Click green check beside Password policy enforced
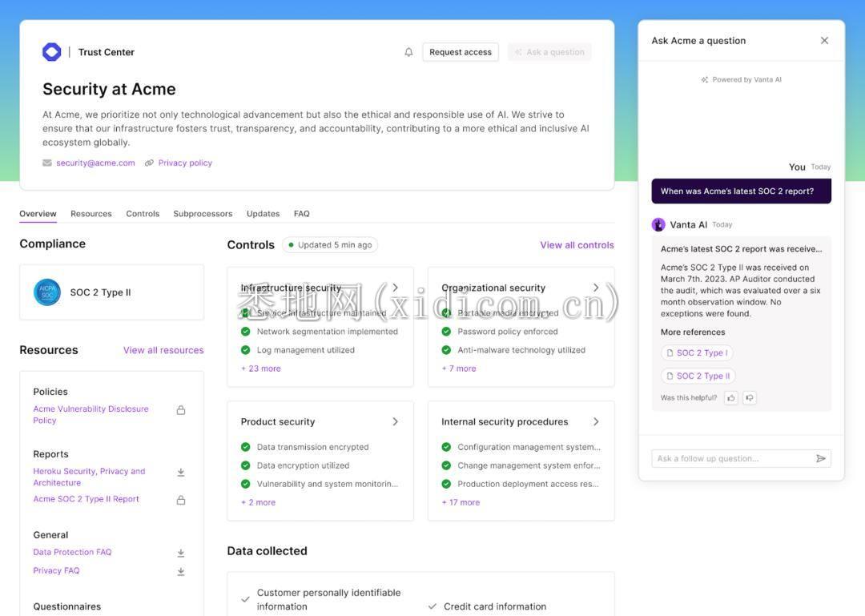This screenshot has width=865, height=616. 446,331
